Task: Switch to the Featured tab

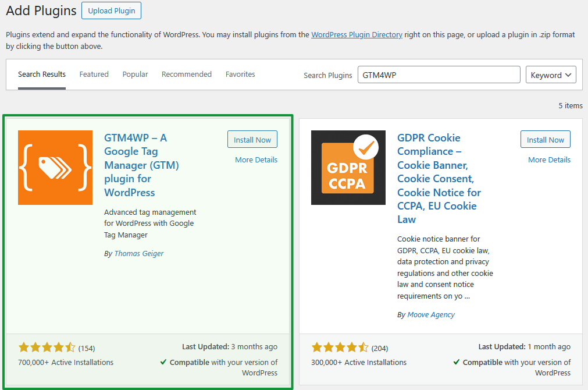Action: [94, 75]
